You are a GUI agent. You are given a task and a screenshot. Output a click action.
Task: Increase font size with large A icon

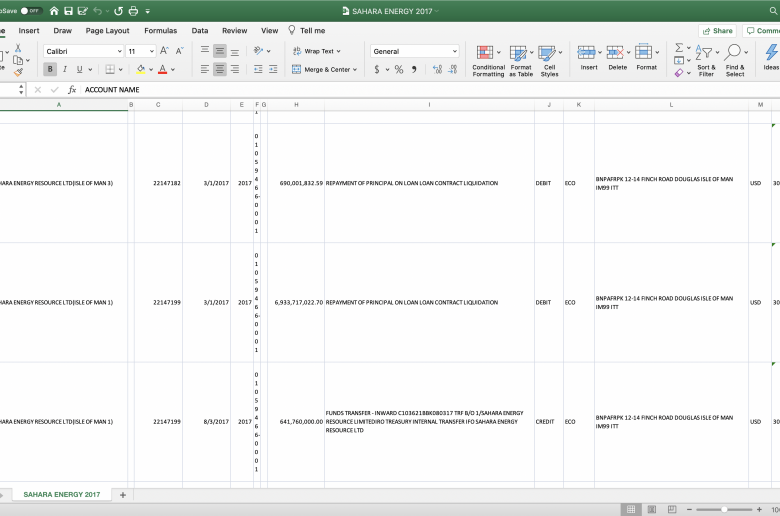pyautogui.click(x=165, y=51)
